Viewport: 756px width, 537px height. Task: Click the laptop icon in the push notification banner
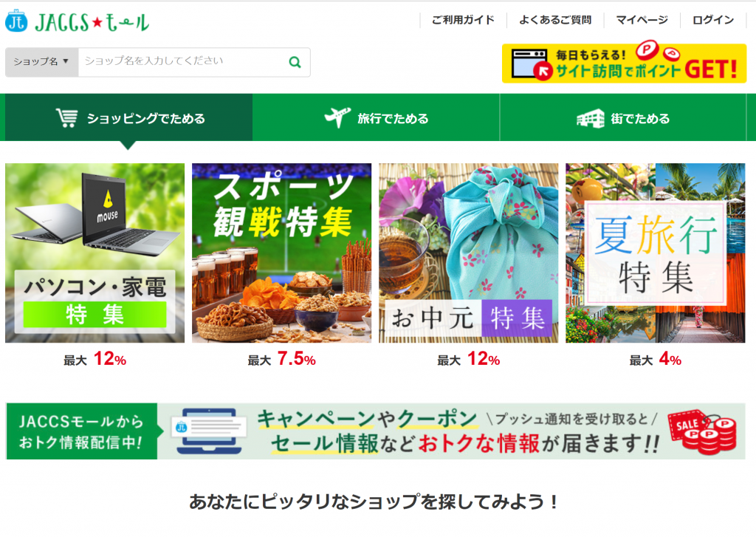point(210,431)
